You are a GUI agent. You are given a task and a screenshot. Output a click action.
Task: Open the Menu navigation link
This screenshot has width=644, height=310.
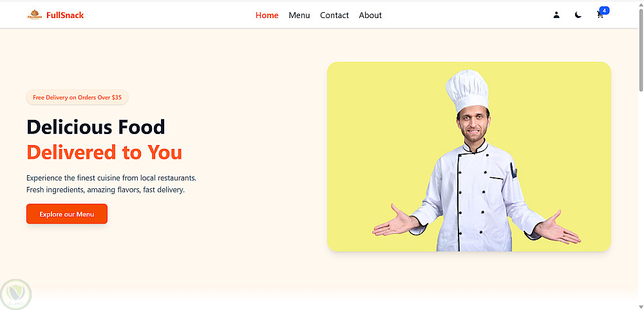point(299,15)
